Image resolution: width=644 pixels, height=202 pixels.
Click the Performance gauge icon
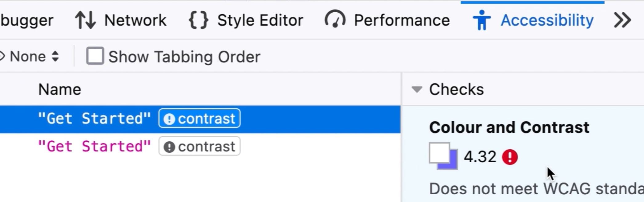(335, 20)
